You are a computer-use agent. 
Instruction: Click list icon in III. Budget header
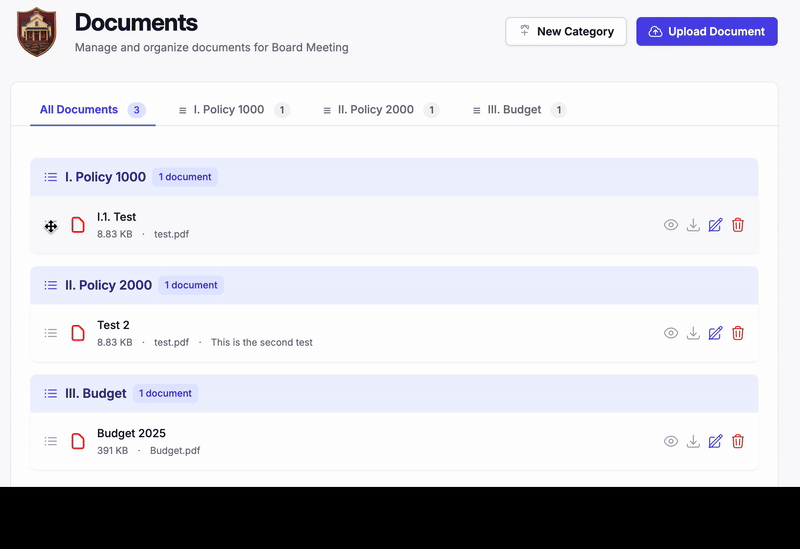(x=51, y=393)
